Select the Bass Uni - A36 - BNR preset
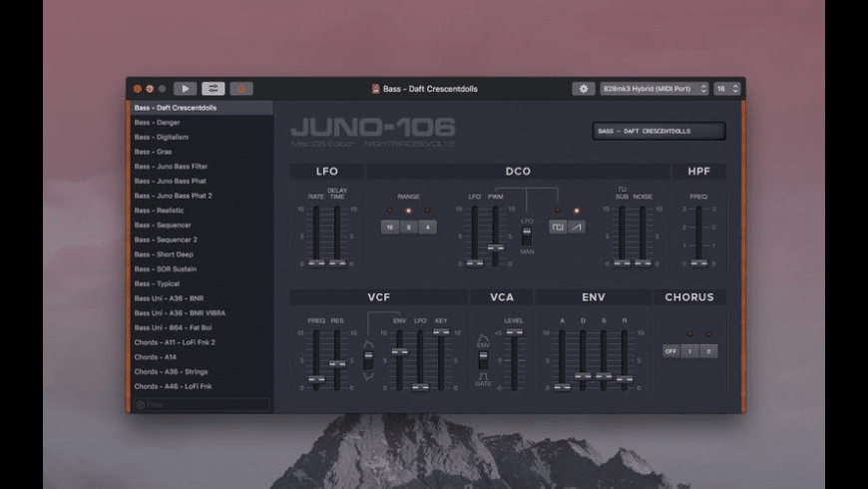Screen dimensions: 868x489 (x=202, y=298)
